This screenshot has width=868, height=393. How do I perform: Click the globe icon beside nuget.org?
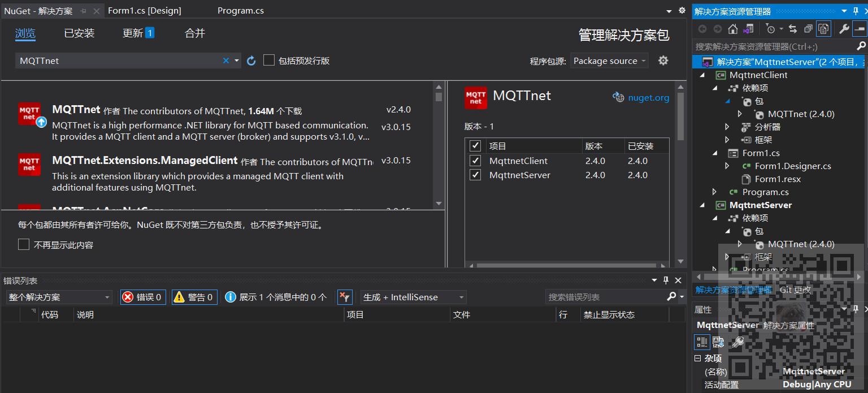(618, 97)
